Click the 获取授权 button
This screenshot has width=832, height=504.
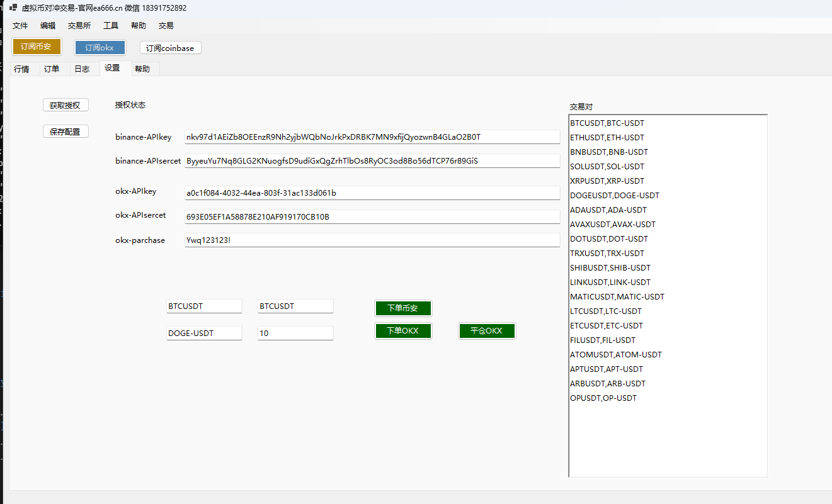click(x=66, y=105)
